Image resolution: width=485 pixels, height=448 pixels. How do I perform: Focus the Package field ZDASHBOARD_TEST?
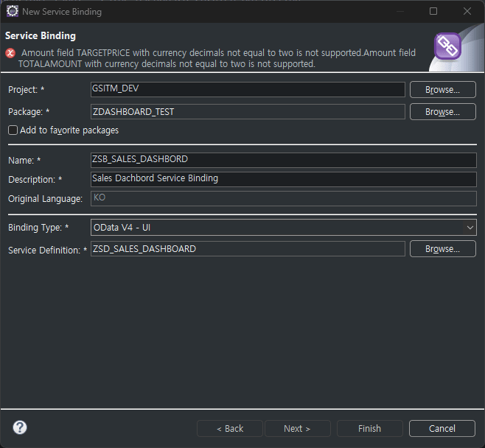(x=248, y=111)
